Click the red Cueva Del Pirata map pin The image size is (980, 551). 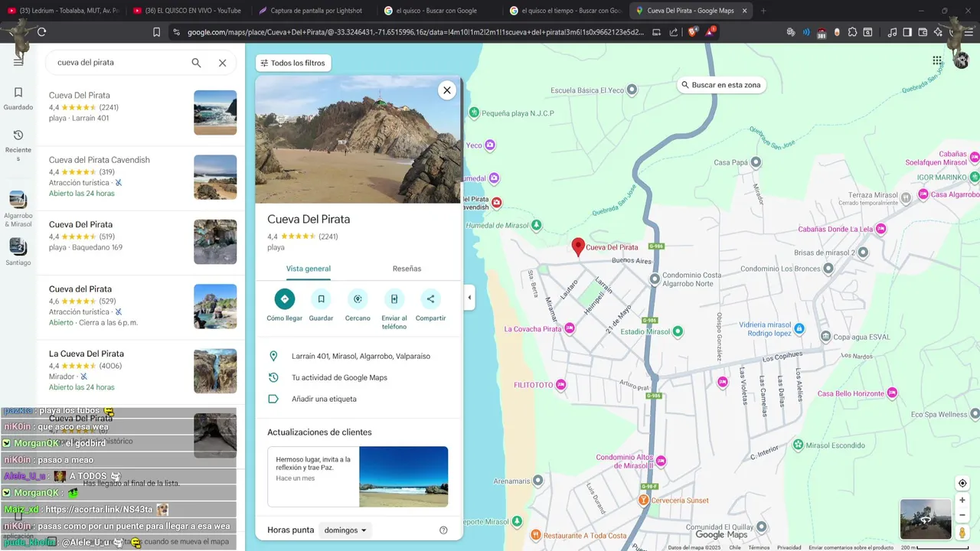[x=578, y=246]
